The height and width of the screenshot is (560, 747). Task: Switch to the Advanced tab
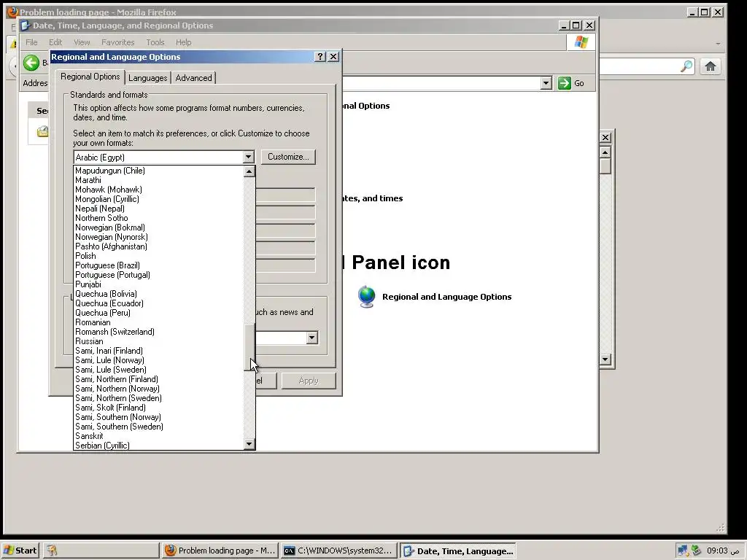(193, 77)
